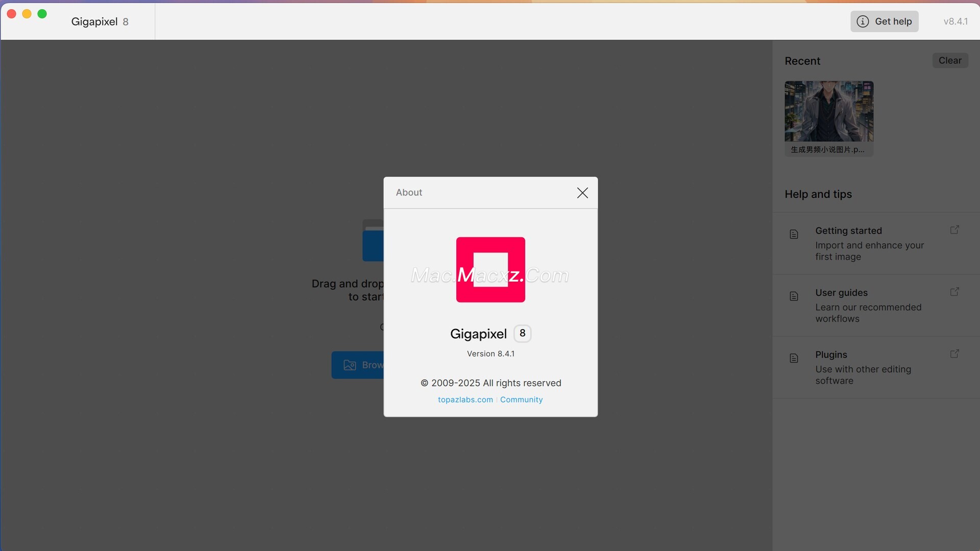
Task: Clear the Recent files list
Action: pos(949,61)
